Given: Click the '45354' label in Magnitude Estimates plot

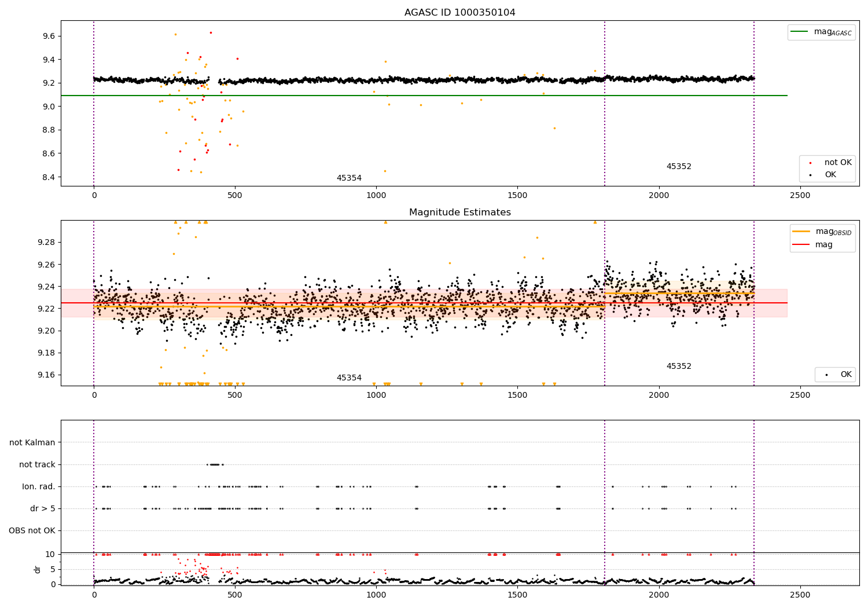Looking at the screenshot, I should point(349,378).
